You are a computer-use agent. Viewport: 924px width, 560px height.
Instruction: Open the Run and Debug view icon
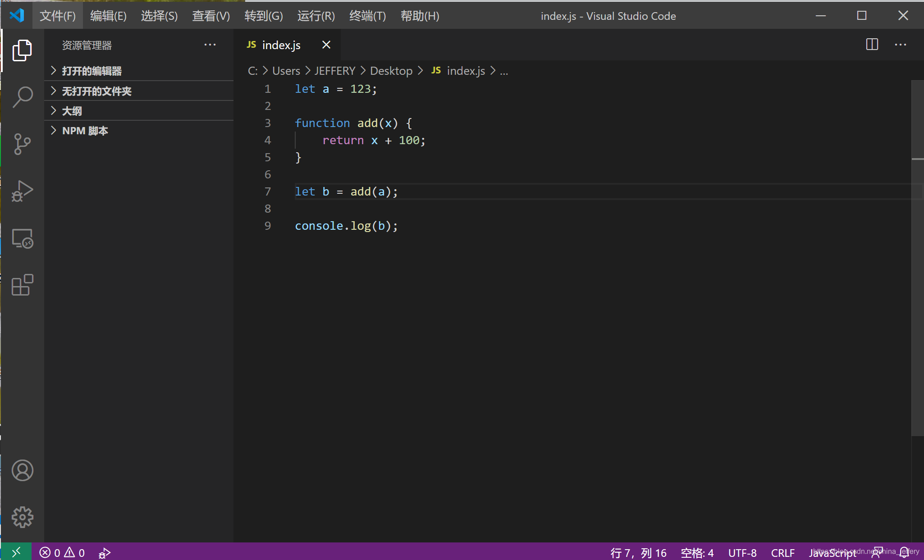click(22, 191)
